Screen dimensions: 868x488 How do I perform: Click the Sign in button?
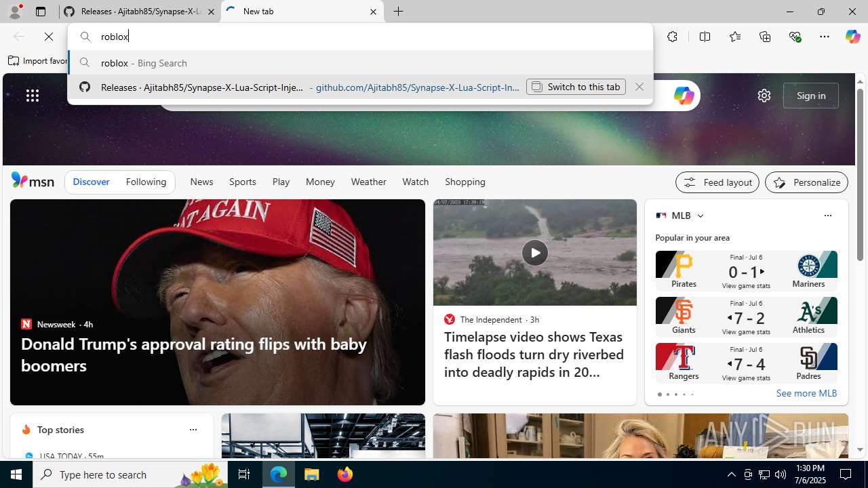coord(811,96)
